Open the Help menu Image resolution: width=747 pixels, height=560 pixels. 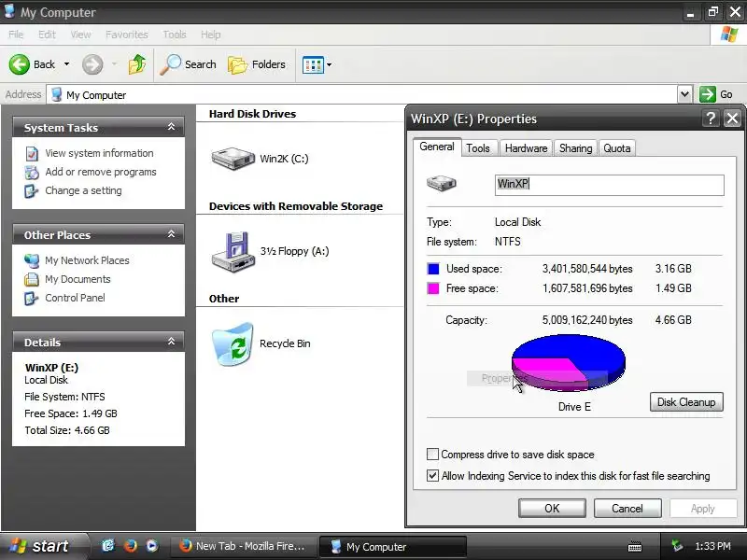pos(211,35)
